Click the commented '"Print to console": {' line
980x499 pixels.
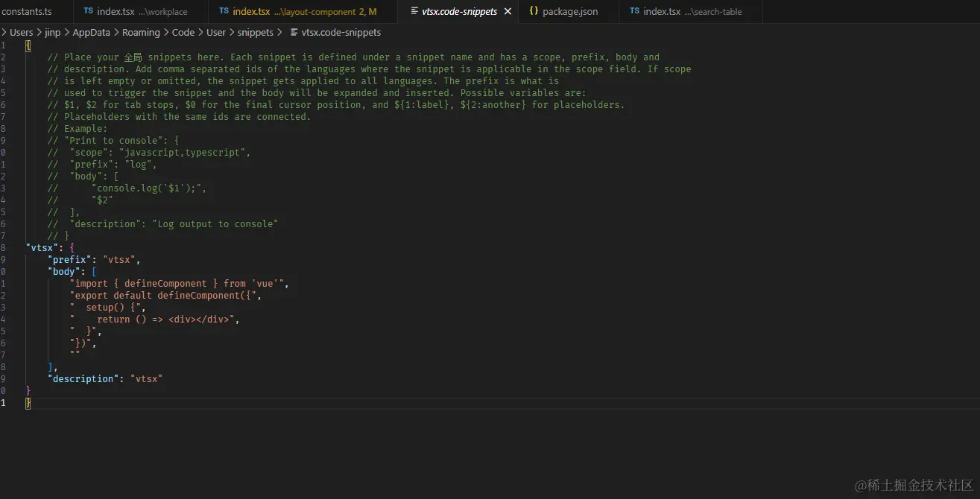[x=113, y=141]
